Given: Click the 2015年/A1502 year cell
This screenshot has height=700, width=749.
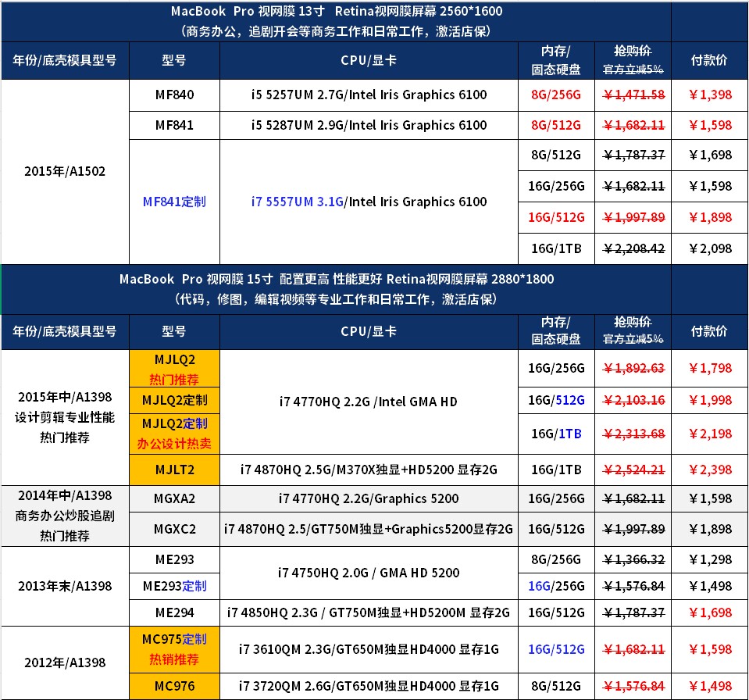Looking at the screenshot, I should point(65,171).
